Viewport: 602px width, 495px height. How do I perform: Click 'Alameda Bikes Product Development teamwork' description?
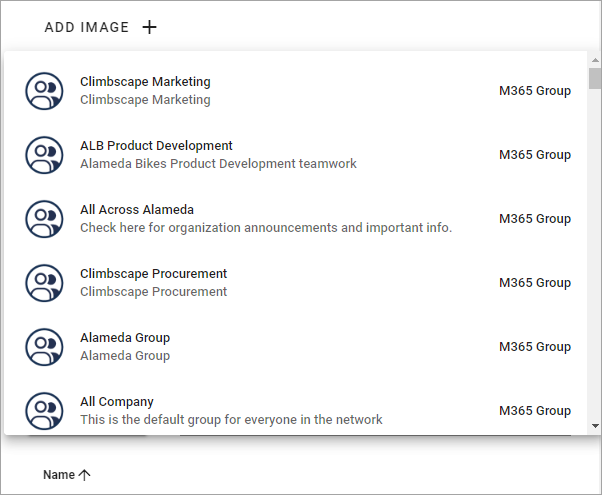click(218, 164)
